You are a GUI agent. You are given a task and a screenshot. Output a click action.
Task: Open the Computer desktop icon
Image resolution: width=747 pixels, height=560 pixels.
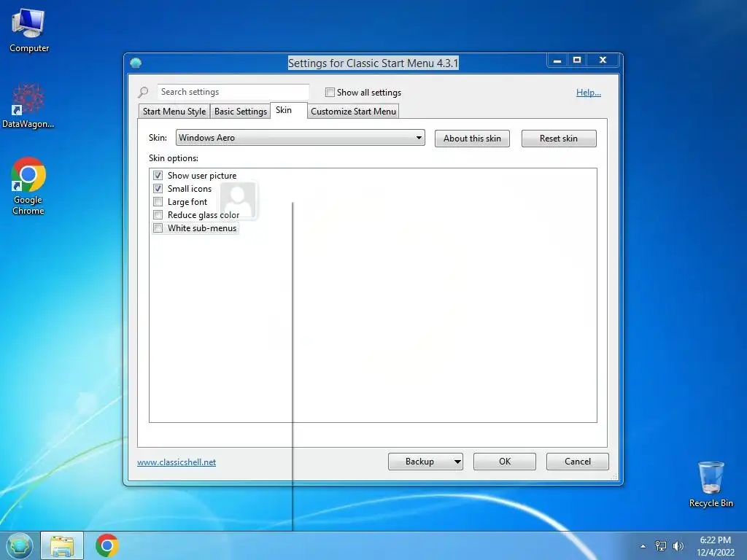click(28, 30)
